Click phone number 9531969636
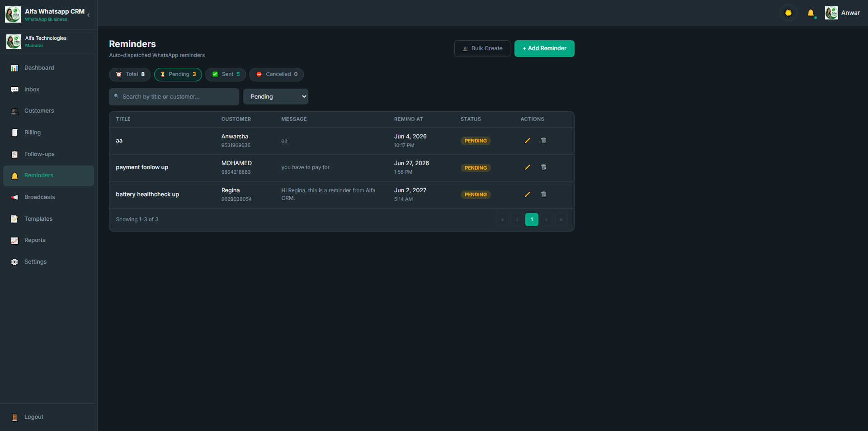The image size is (868, 431). [236, 146]
